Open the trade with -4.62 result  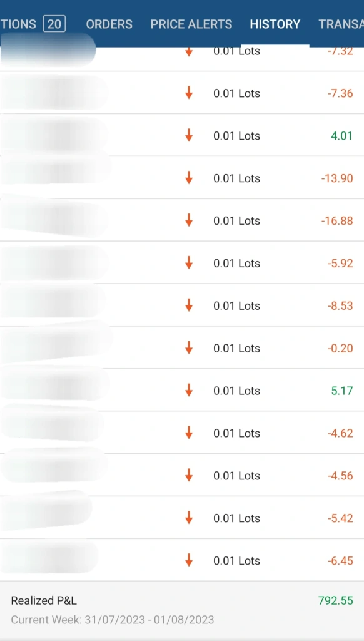182,433
